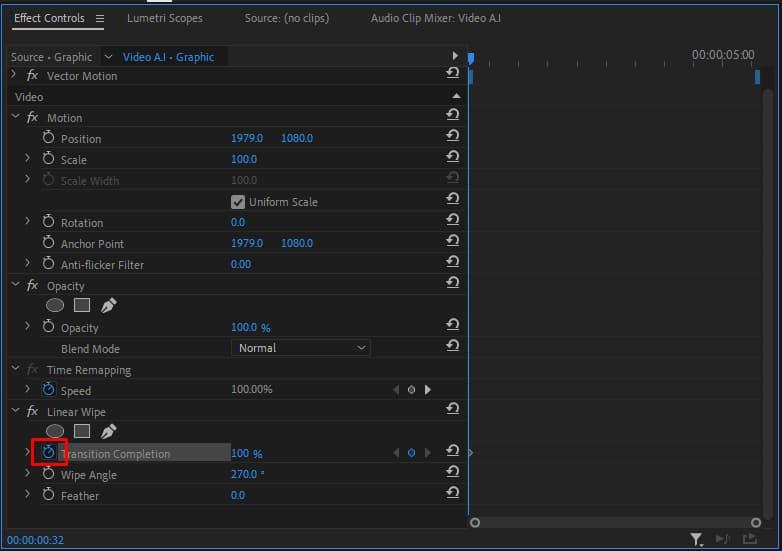Uncheck the Uniform Scale checkbox

(238, 201)
